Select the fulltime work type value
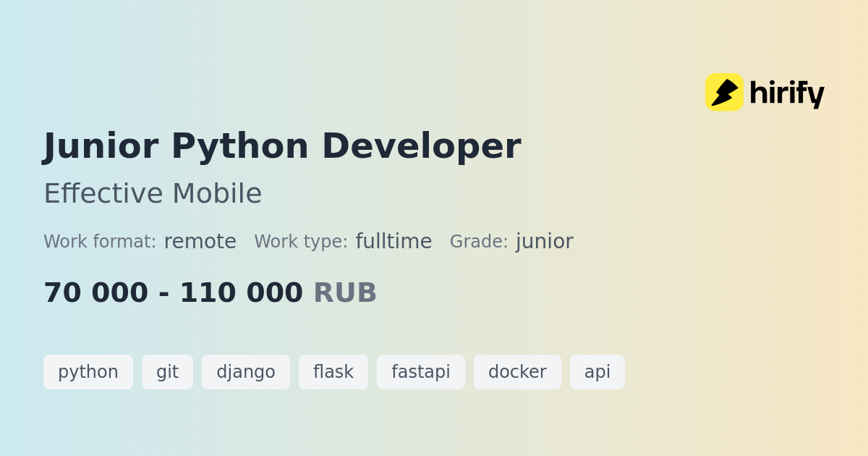This screenshot has width=868, height=456. point(393,242)
